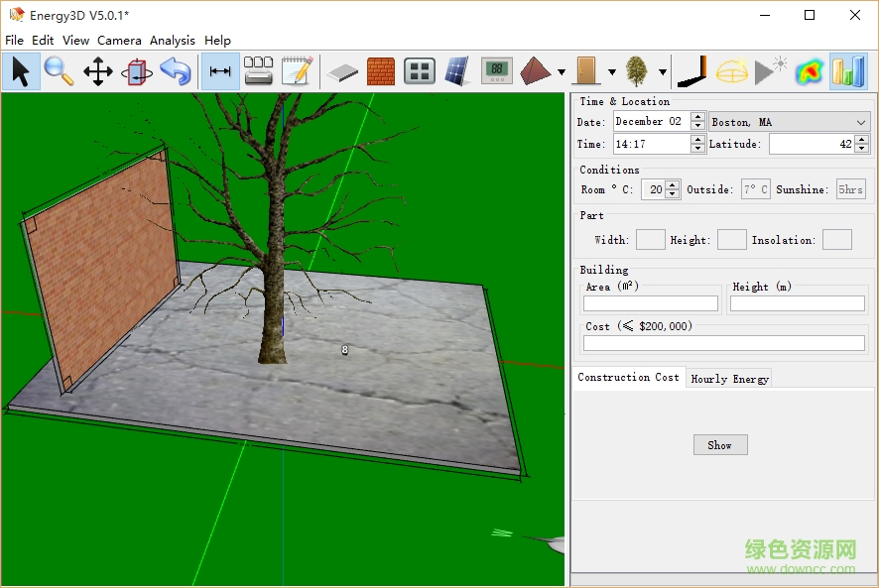Expand the roof type dropdown arrow
This screenshot has width=879, height=588.
[x=562, y=72]
